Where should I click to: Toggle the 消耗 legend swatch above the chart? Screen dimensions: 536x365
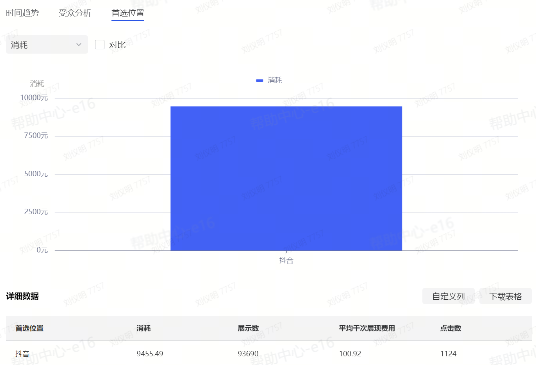pos(259,80)
